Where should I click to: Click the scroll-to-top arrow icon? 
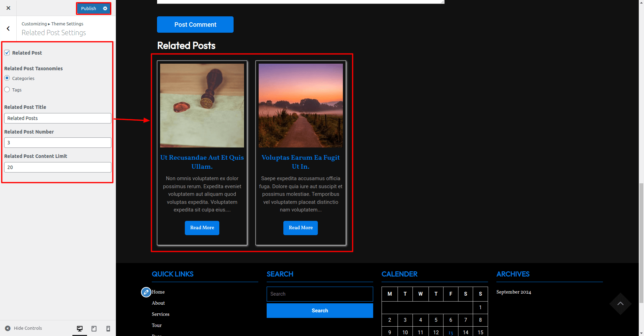click(x=620, y=304)
